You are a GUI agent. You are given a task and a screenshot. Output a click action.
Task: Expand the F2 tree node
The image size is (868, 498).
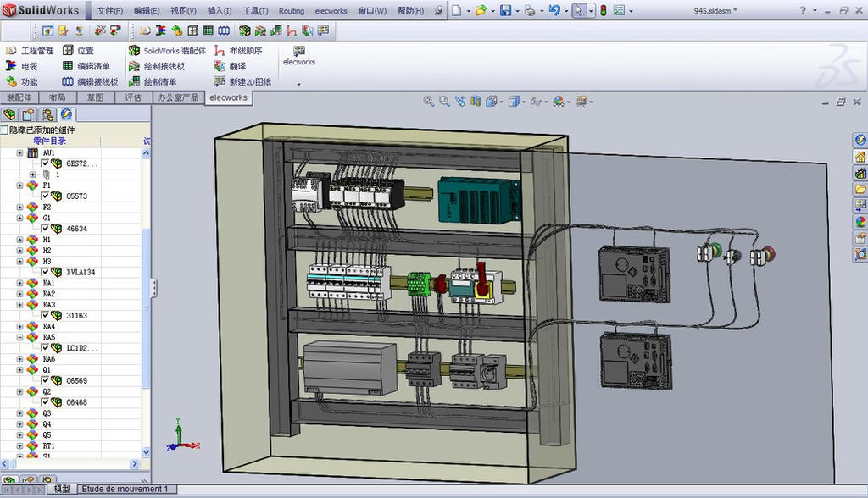pyautogui.click(x=19, y=207)
